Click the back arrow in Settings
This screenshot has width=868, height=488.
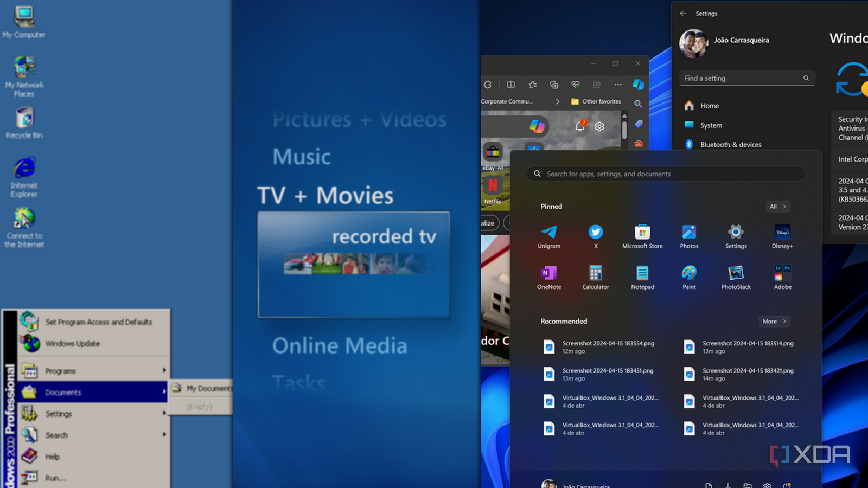(683, 13)
